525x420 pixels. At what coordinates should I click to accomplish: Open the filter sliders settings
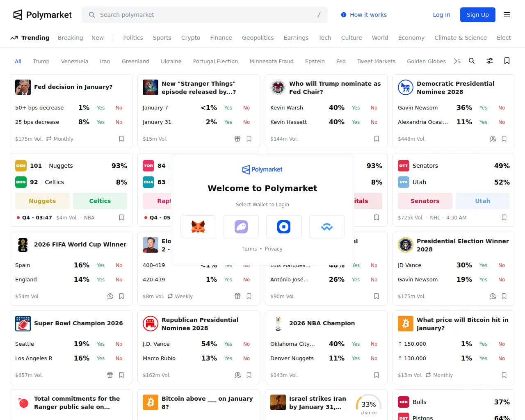490,61
